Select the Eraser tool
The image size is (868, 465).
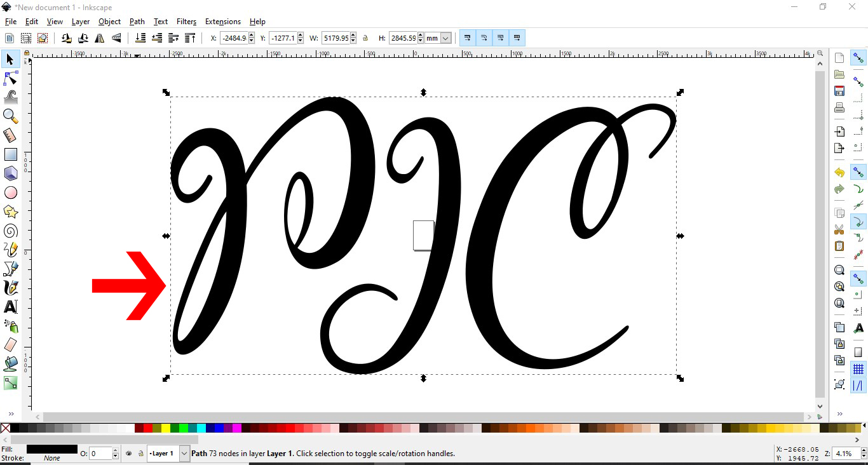tap(10, 345)
